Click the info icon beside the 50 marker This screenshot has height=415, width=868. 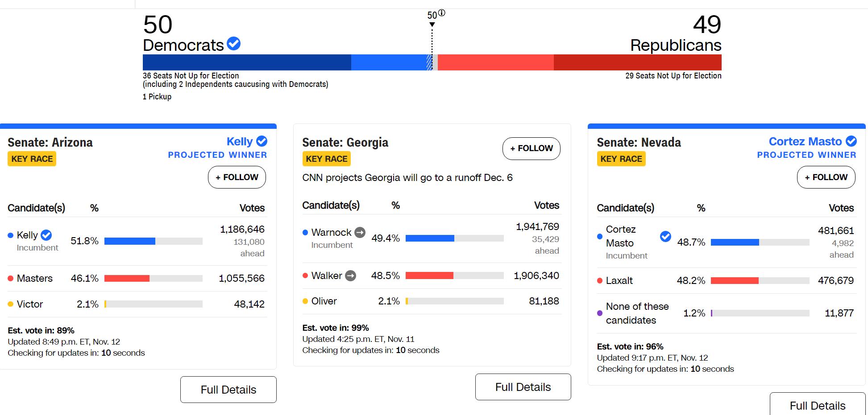click(x=442, y=13)
